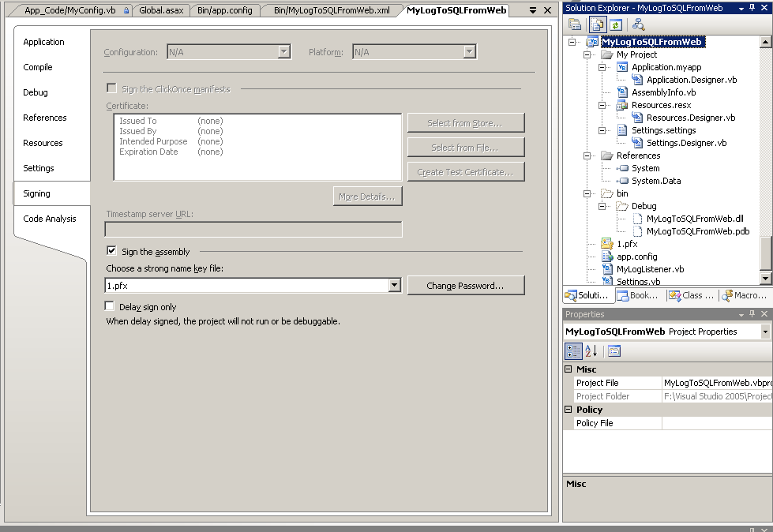Image resolution: width=773 pixels, height=532 pixels.
Task: Click MyLogToSQLFromWeb.dll file icon
Action: 637,218
